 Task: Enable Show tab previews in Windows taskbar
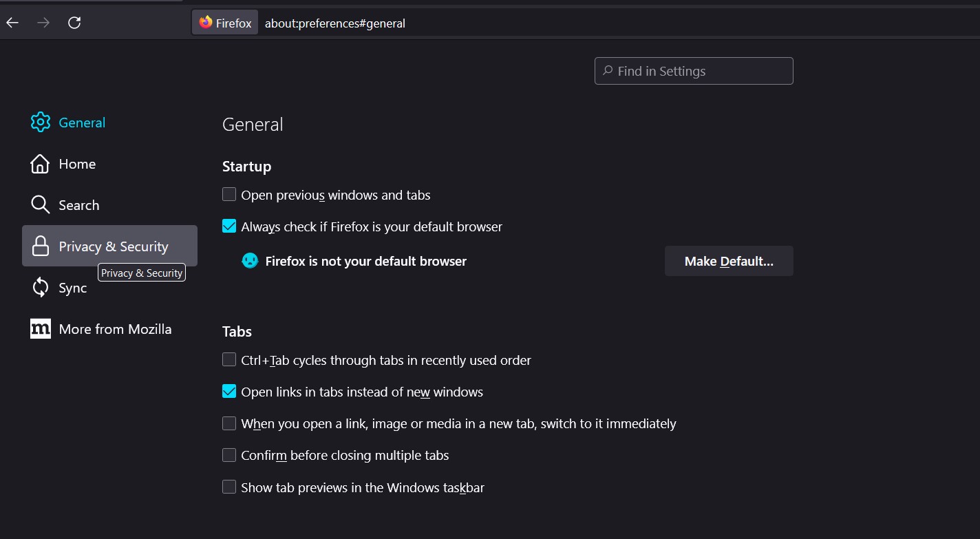tap(229, 487)
